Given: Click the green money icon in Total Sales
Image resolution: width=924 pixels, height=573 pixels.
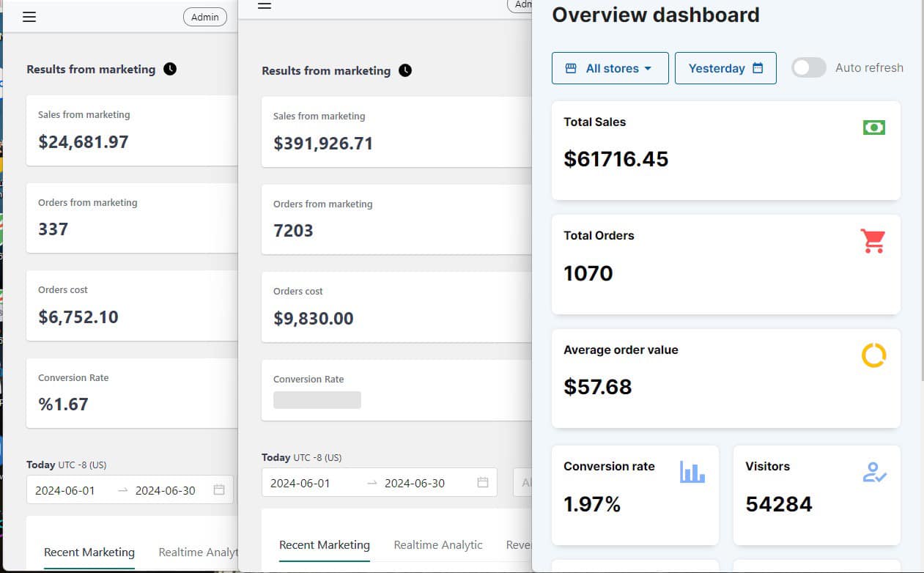Looking at the screenshot, I should (x=873, y=127).
